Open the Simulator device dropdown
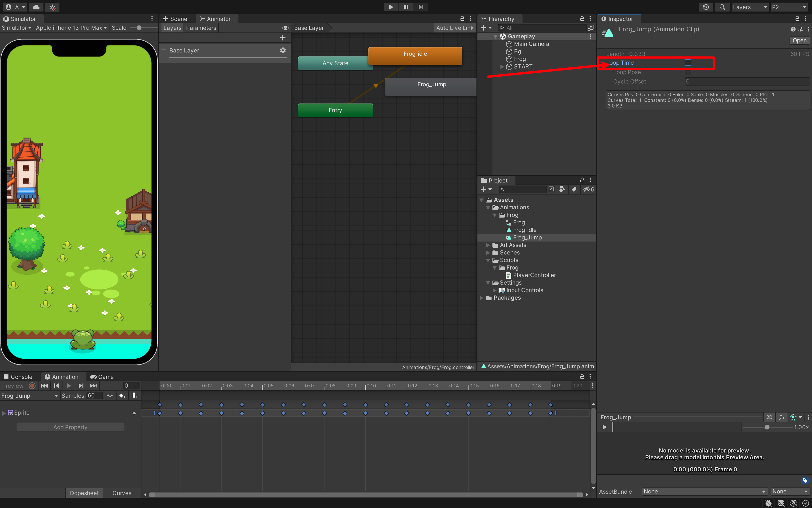This screenshot has width=812, height=508. pyautogui.click(x=71, y=28)
